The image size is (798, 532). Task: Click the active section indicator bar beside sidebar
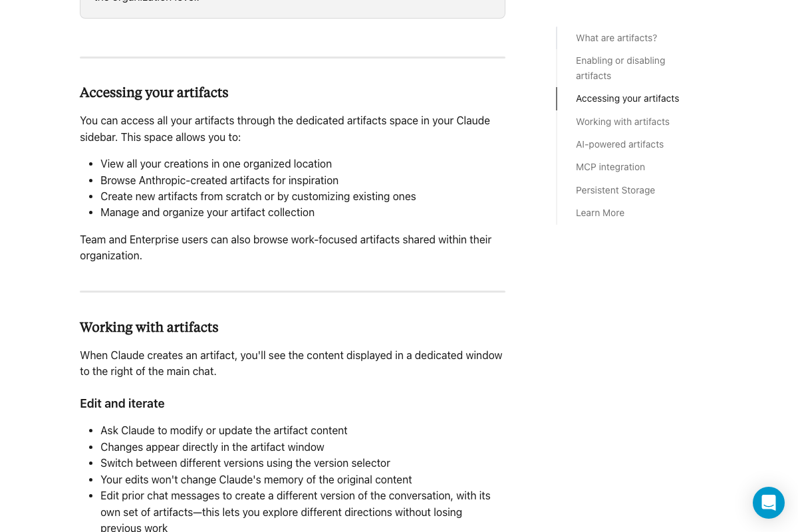(x=557, y=98)
